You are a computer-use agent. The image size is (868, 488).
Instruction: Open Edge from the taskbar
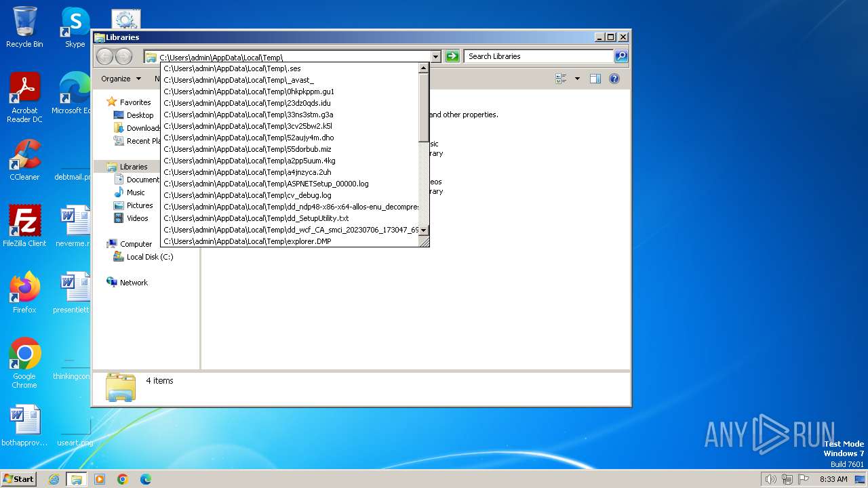pos(145,479)
